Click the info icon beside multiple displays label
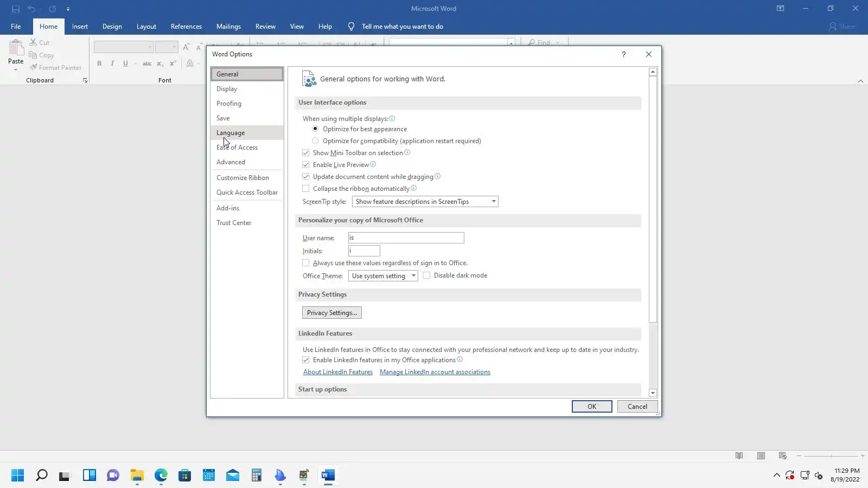Screen dimensions: 868x488 [x=392, y=119]
